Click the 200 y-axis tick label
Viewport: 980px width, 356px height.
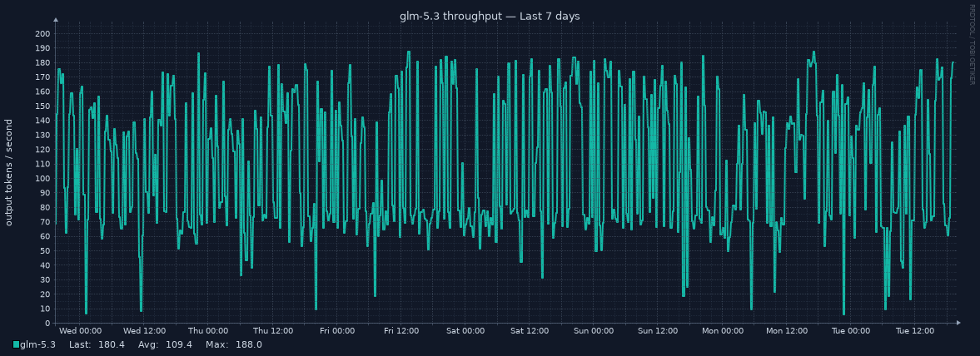tap(43, 34)
